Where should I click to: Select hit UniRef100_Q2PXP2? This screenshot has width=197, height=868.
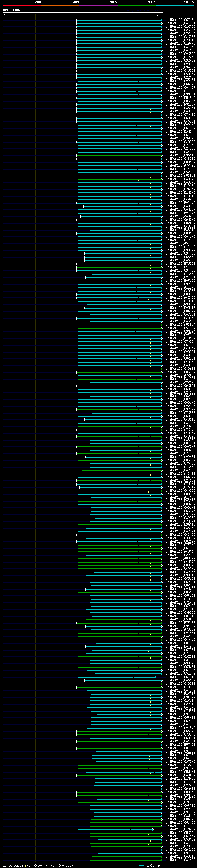[180, 785]
